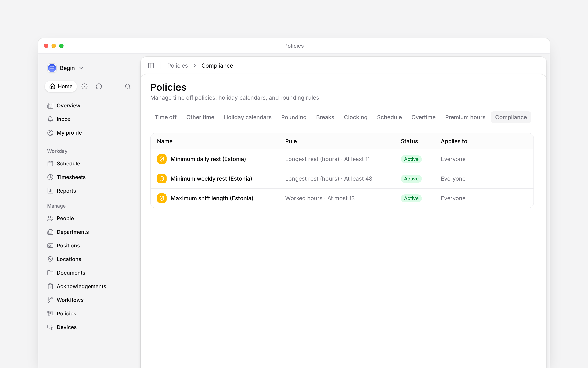Open the search magnifier icon
This screenshot has width=588, height=368.
[x=128, y=86]
